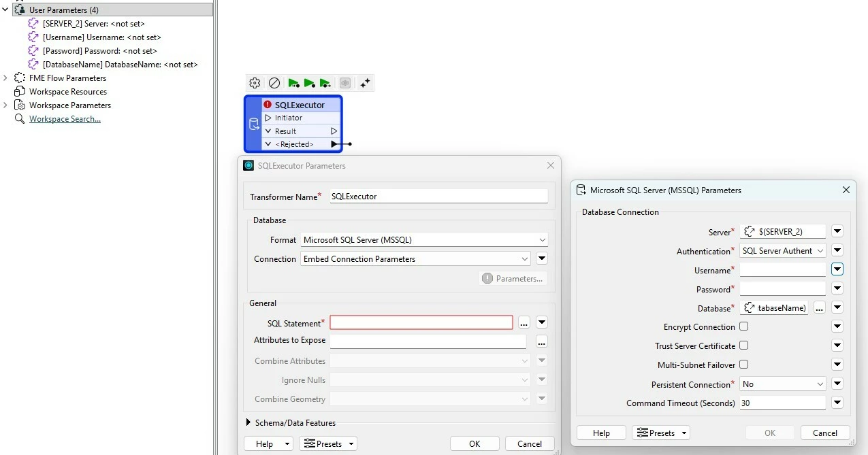Click the SQLExecutor Parameters dialog title icon
The image size is (868, 455).
pyautogui.click(x=248, y=165)
